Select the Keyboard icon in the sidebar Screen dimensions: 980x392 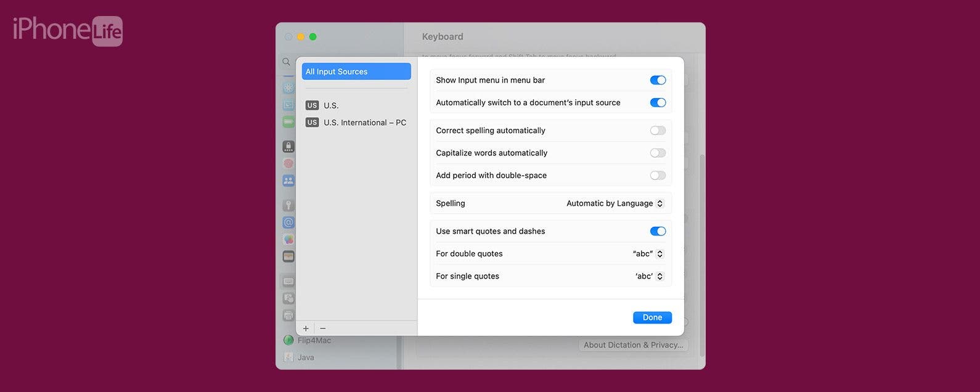click(288, 282)
